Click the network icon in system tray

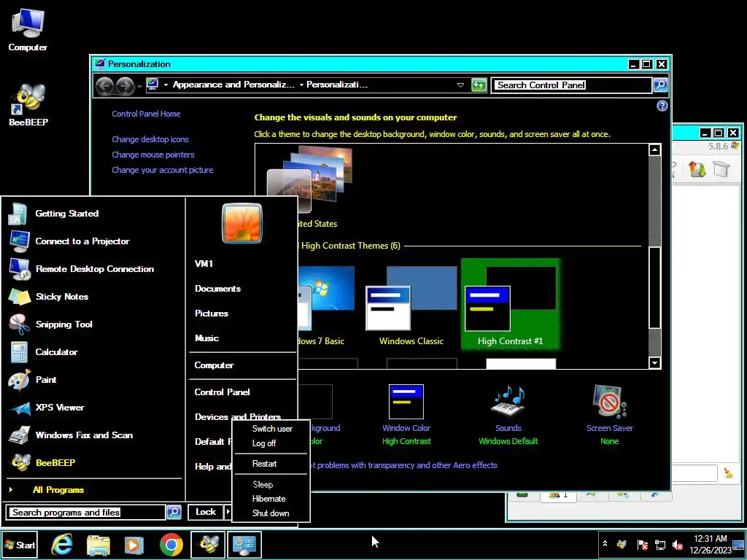point(659,544)
